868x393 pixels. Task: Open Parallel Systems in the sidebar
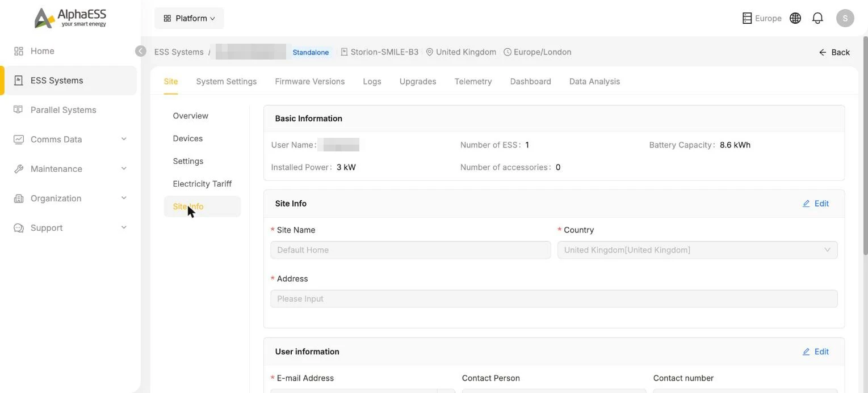pos(69,110)
